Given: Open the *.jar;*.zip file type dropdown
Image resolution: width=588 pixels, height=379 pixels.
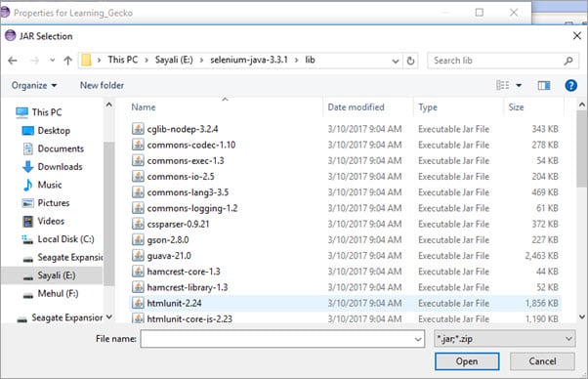Looking at the screenshot, I should click(504, 339).
